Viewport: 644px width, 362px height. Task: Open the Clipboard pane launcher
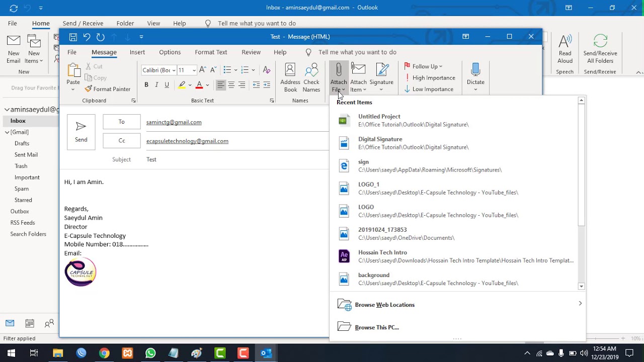coord(133,101)
